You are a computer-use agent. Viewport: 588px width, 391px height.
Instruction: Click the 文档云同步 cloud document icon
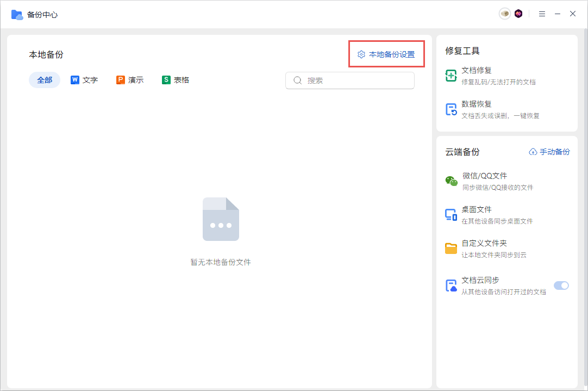tap(451, 286)
